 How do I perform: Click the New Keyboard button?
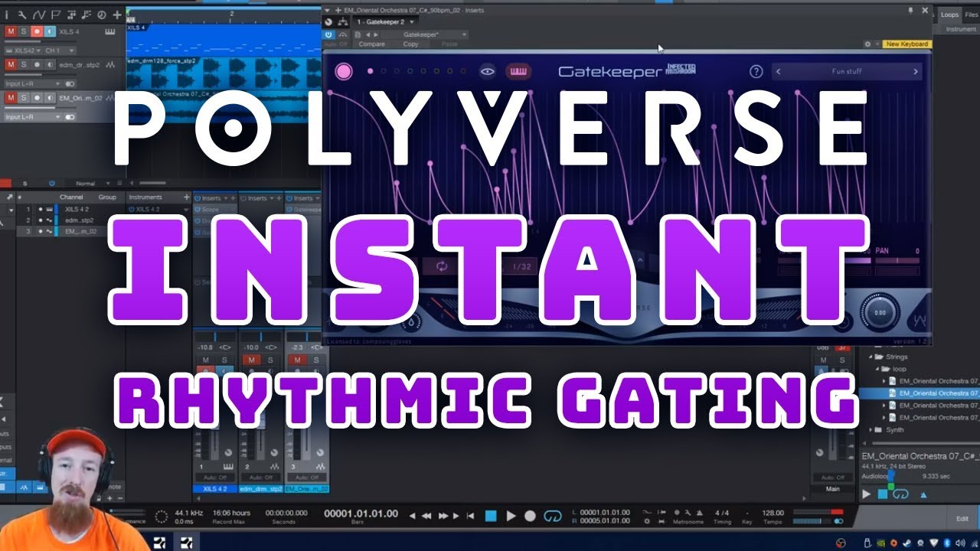pyautogui.click(x=907, y=44)
